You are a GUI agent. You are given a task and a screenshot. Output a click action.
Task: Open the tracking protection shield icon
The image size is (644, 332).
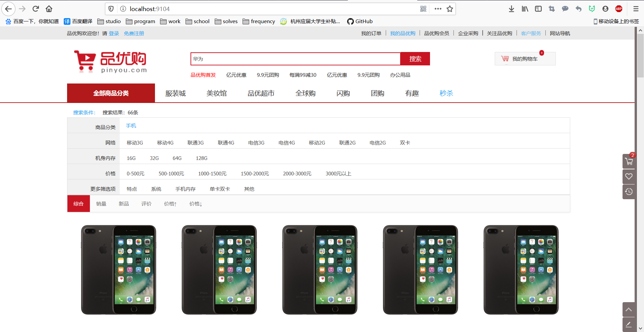tap(111, 9)
